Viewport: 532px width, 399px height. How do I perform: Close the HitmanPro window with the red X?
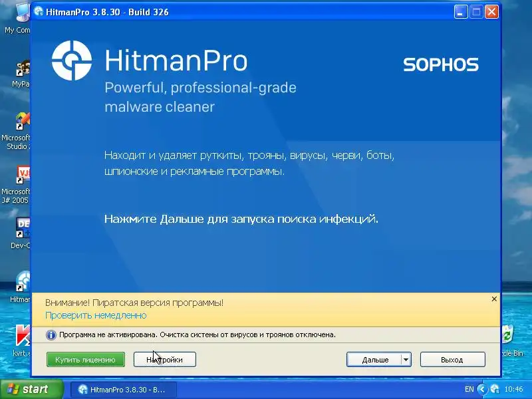[x=491, y=12]
